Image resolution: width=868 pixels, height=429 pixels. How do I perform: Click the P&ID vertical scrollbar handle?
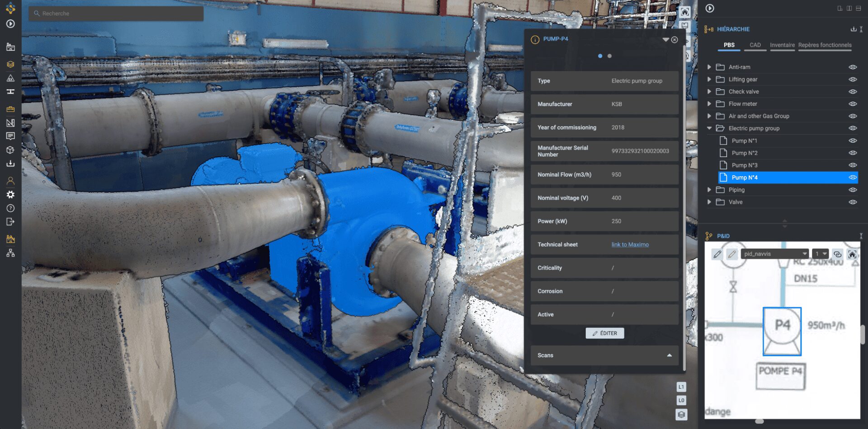[x=863, y=335]
